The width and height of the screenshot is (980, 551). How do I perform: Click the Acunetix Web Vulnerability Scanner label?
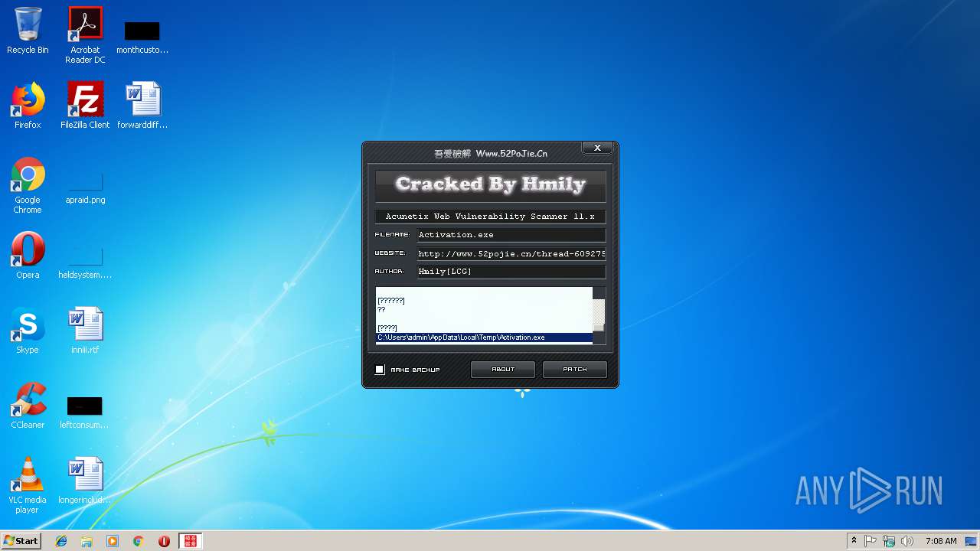490,217
